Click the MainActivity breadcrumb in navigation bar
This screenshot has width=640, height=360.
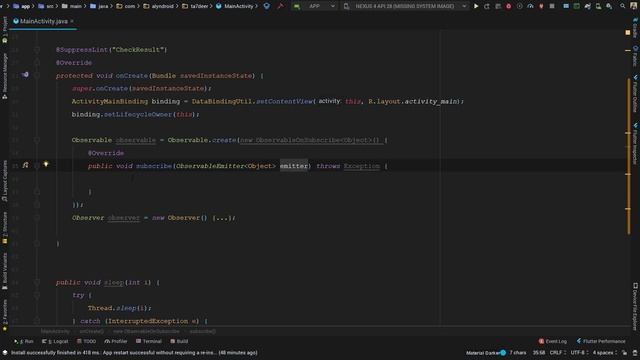coord(235,6)
